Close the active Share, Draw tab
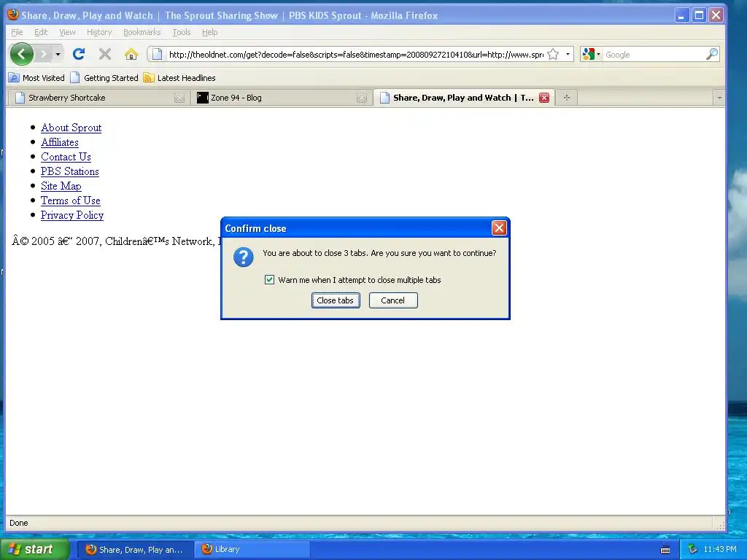This screenshot has height=560, width=747. click(544, 98)
